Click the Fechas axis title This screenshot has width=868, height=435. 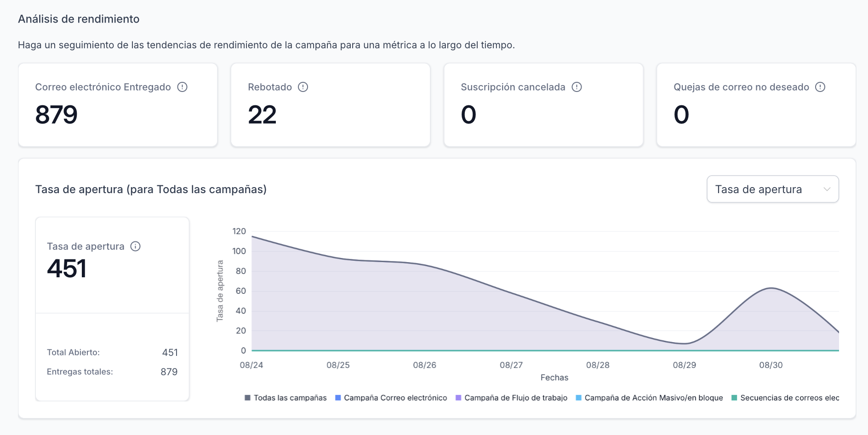click(554, 378)
